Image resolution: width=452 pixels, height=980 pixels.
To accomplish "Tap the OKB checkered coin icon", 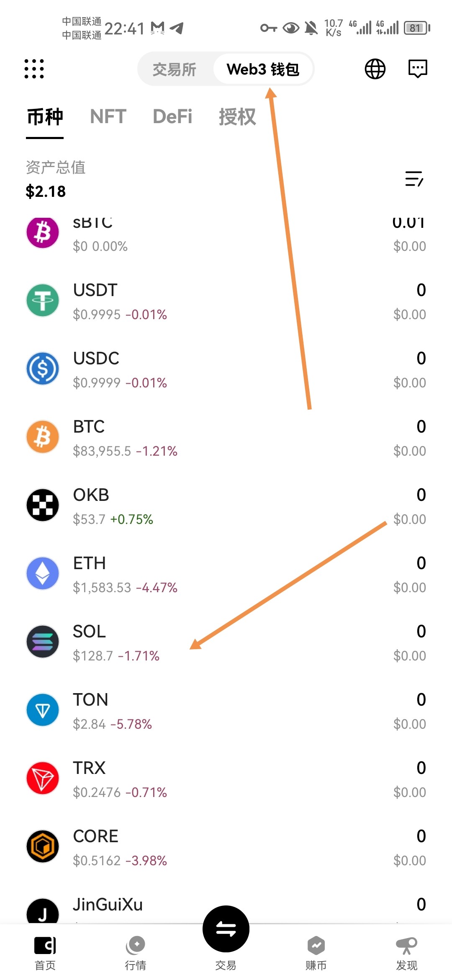I will click(x=43, y=505).
